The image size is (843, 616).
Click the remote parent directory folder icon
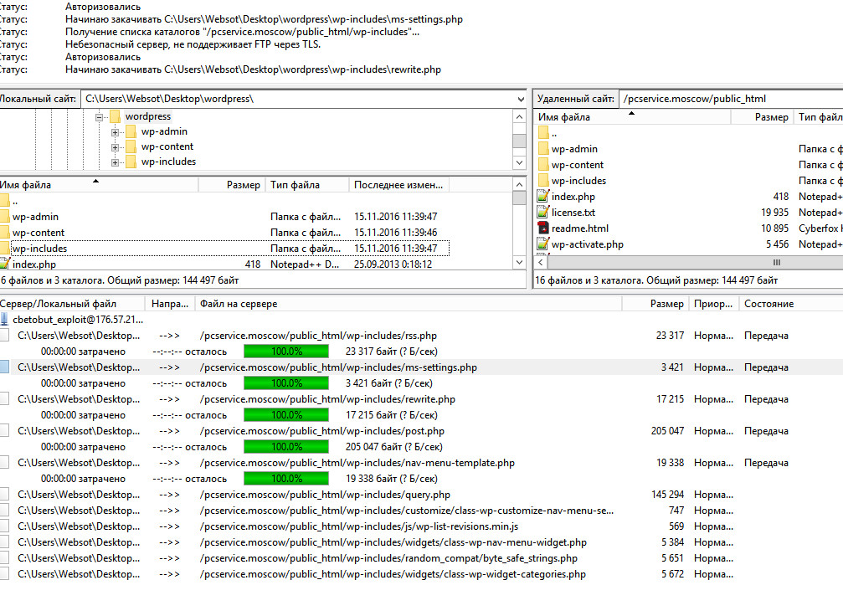click(543, 133)
